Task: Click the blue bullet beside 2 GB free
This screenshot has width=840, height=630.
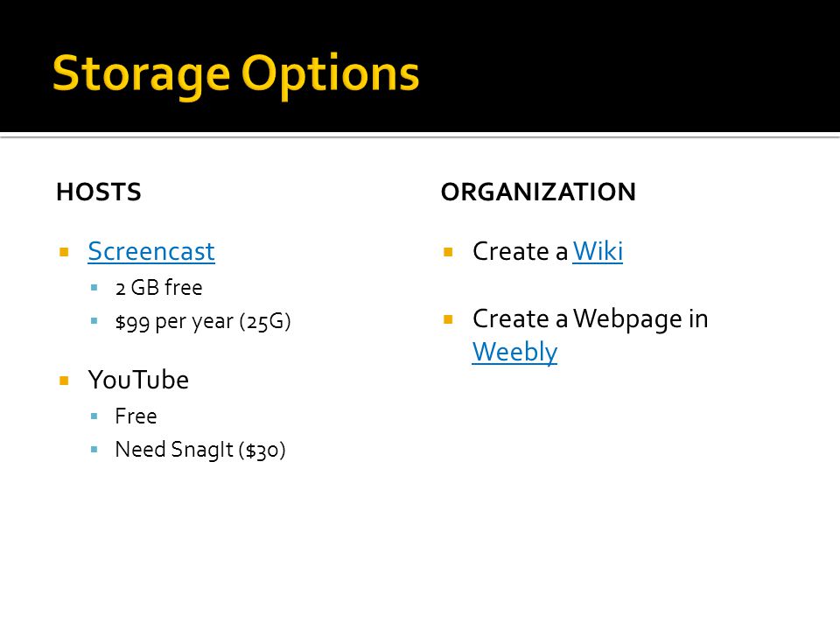Action: [x=94, y=288]
